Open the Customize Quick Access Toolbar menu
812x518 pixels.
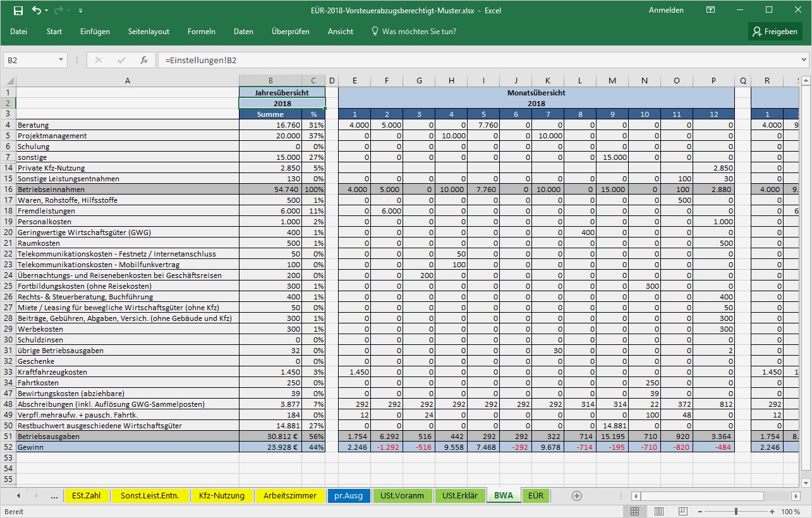coord(80,10)
